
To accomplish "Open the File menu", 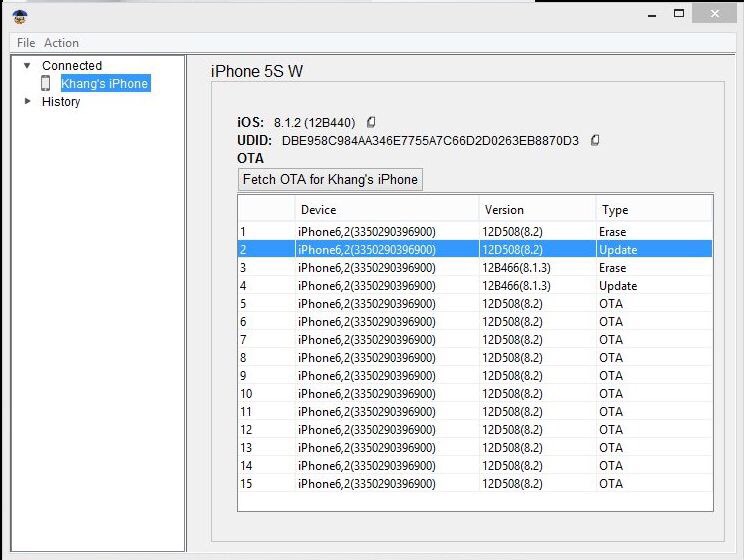I will click(x=26, y=43).
